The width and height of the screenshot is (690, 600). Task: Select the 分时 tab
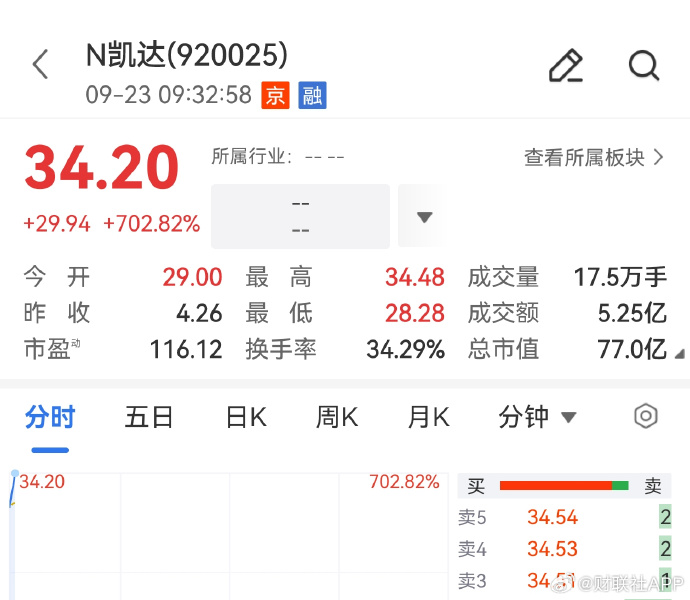50,416
